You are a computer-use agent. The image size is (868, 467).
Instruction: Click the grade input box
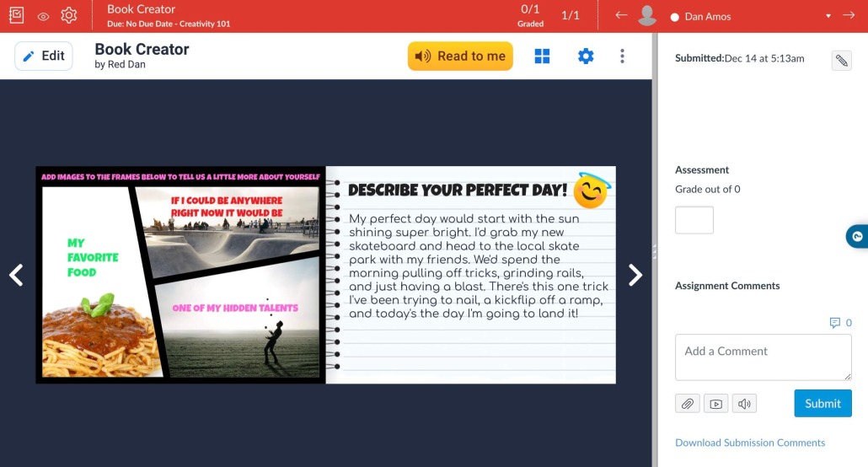[694, 220]
